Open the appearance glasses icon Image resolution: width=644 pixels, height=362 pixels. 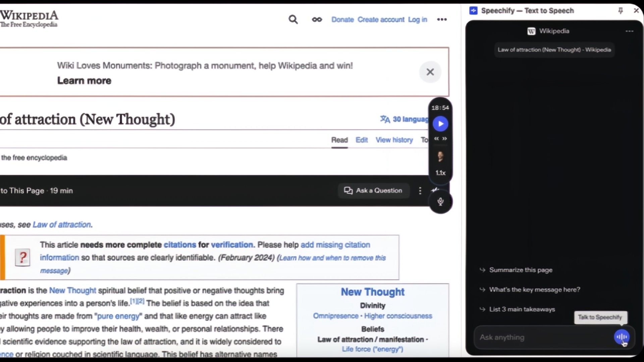[317, 19]
